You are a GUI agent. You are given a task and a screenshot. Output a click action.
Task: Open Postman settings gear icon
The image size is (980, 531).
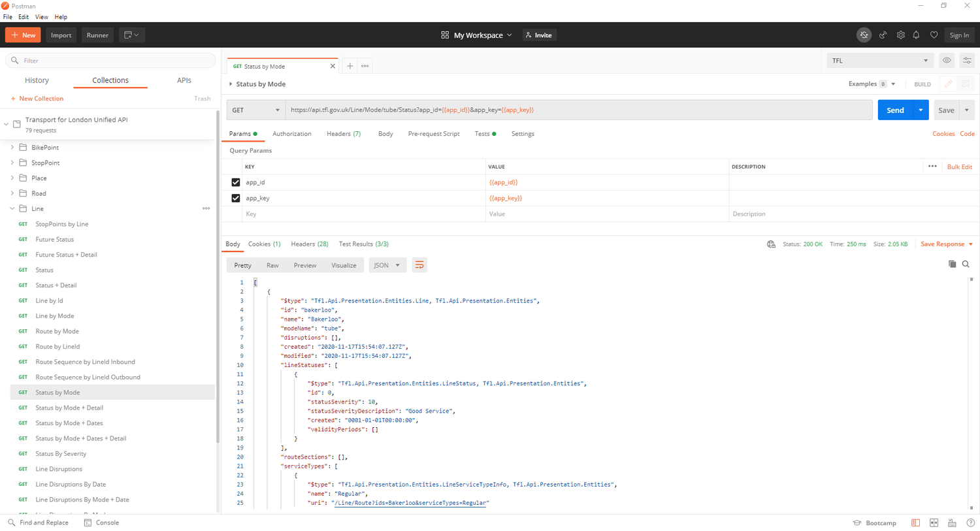900,35
